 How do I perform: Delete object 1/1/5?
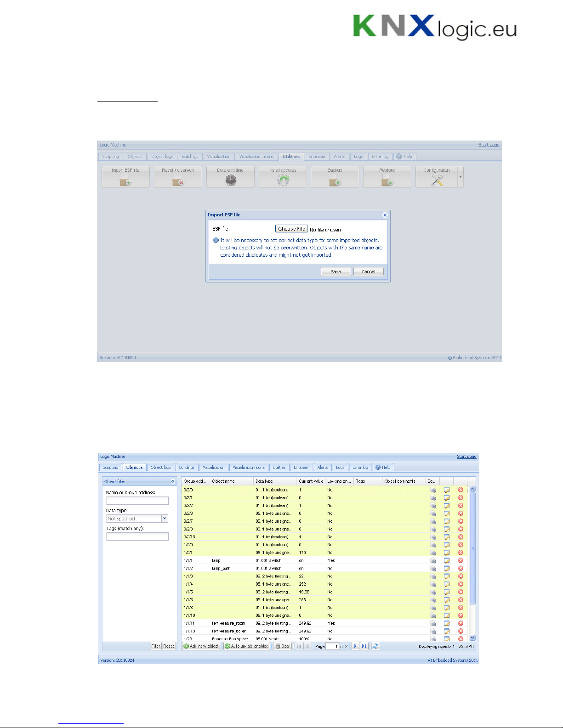pyautogui.click(x=461, y=592)
